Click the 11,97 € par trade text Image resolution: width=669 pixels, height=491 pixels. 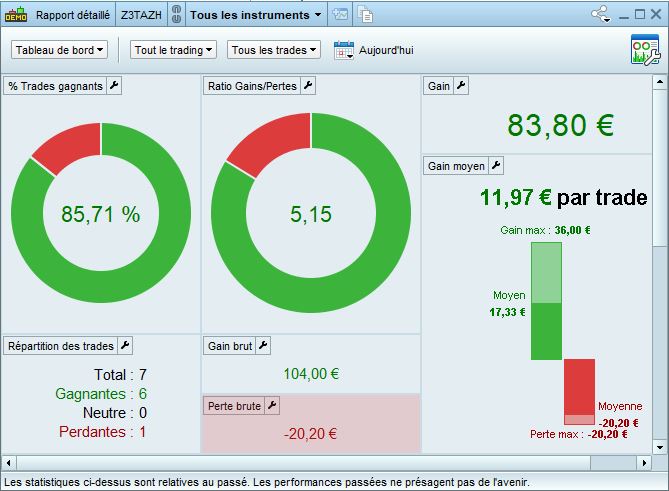[x=564, y=198]
